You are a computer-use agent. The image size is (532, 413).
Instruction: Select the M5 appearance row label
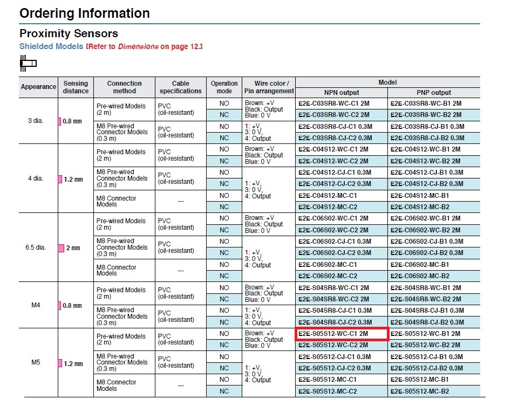point(36,362)
